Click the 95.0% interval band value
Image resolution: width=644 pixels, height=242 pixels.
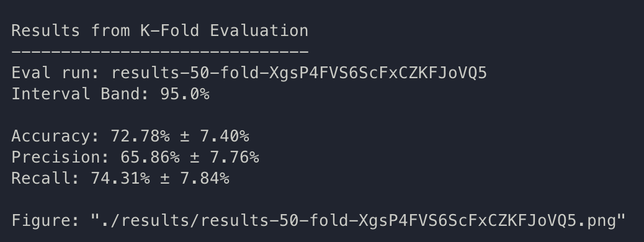tap(185, 94)
